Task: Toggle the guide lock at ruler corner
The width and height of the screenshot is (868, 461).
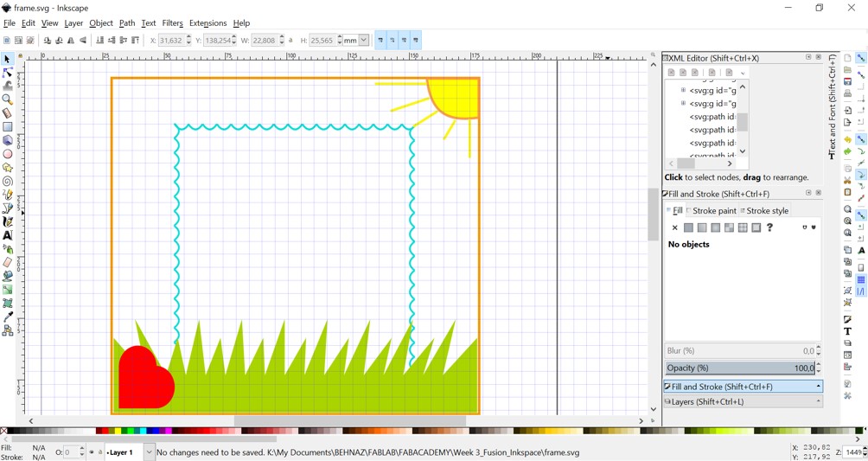Action: click(x=21, y=56)
